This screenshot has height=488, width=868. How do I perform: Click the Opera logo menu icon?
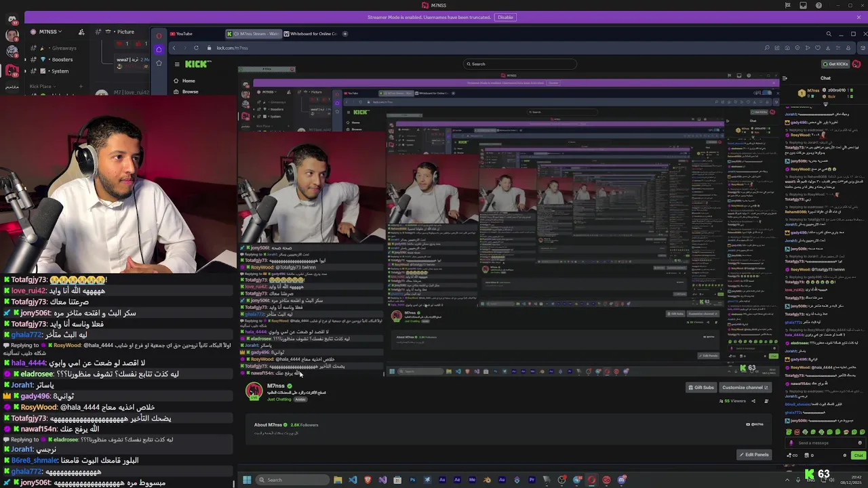(159, 35)
